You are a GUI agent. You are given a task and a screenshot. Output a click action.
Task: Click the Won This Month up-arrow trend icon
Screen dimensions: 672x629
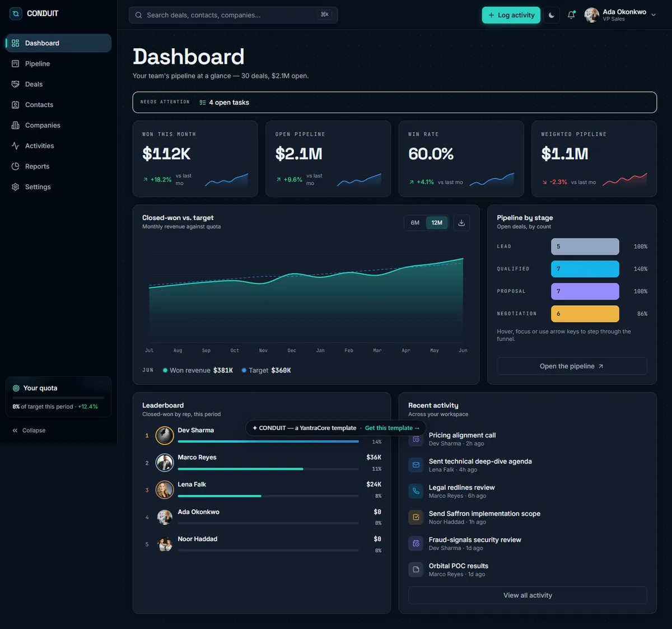(x=146, y=180)
